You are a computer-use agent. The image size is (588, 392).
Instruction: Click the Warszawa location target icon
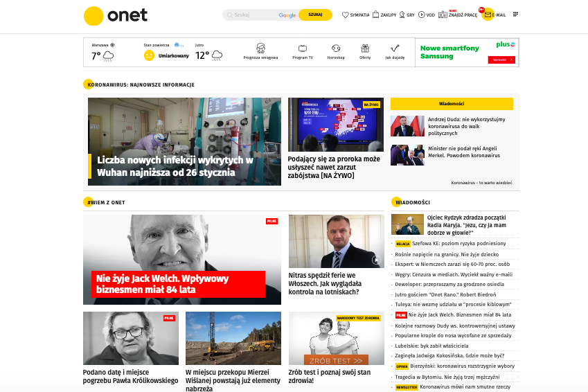coord(112,45)
